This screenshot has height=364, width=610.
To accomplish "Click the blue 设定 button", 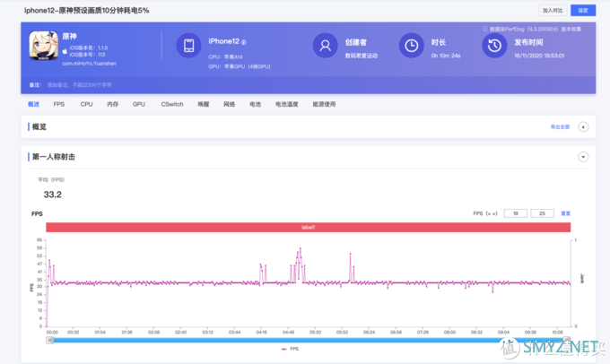I will [583, 11].
